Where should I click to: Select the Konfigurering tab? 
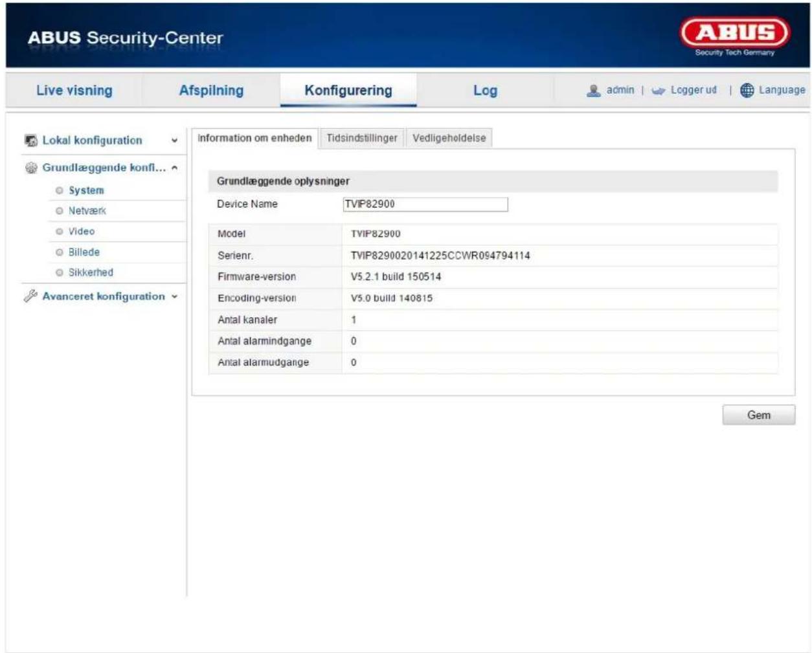348,91
